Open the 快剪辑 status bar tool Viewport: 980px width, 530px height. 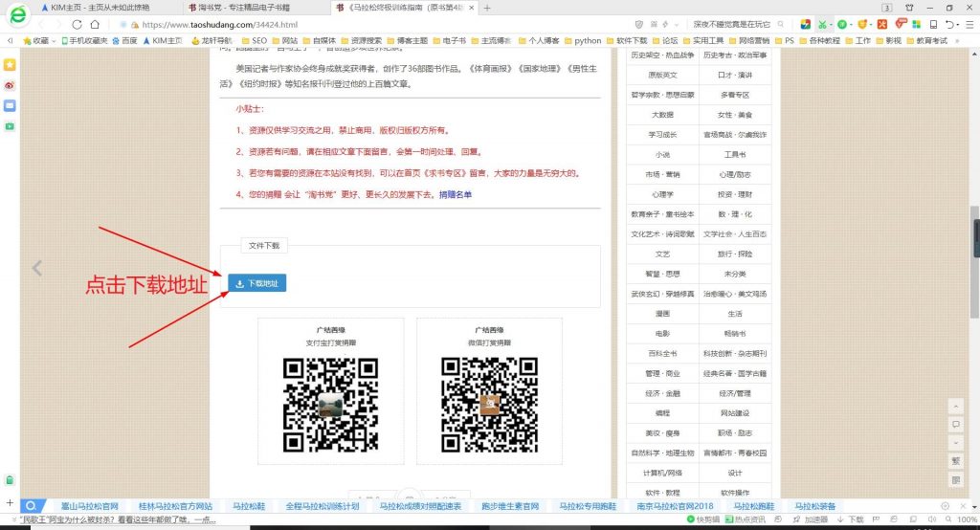pos(703,519)
